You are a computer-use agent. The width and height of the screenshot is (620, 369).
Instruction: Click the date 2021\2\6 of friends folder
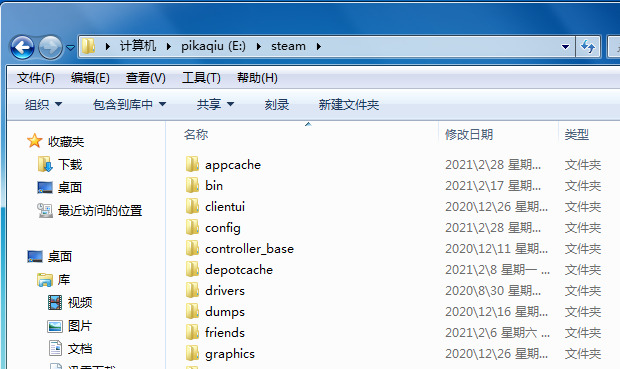coord(497,333)
